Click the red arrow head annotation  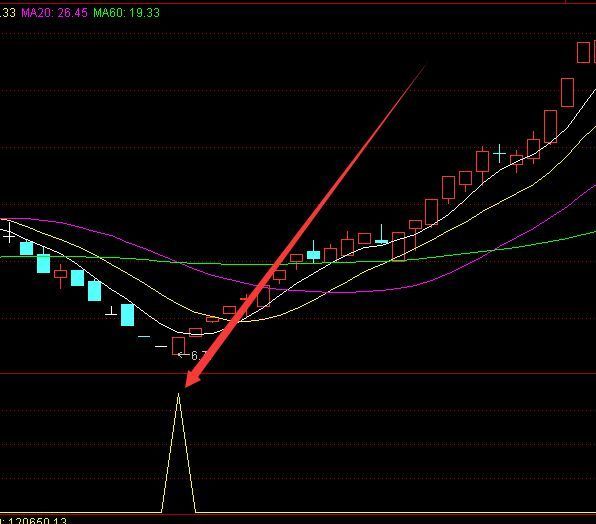coord(195,377)
